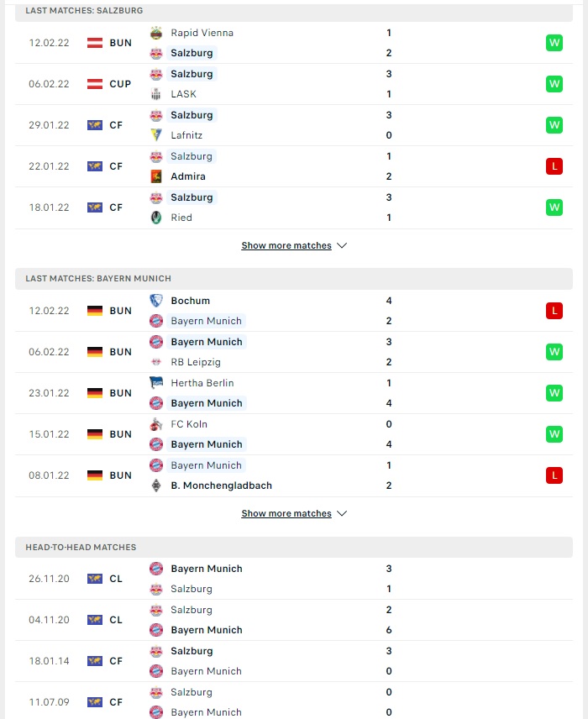This screenshot has width=588, height=719.
Task: Click the Lafnitz club crest icon
Action: coord(156,135)
